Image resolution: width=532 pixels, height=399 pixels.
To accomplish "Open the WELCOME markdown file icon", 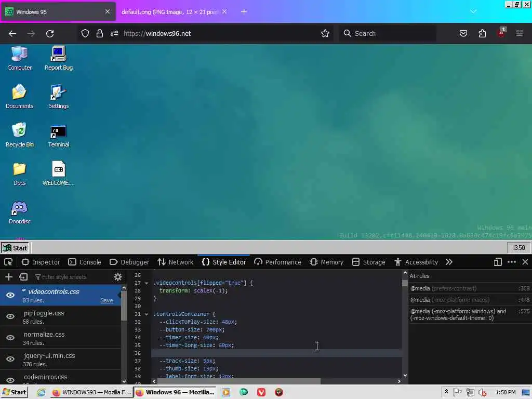I will (x=58, y=174).
